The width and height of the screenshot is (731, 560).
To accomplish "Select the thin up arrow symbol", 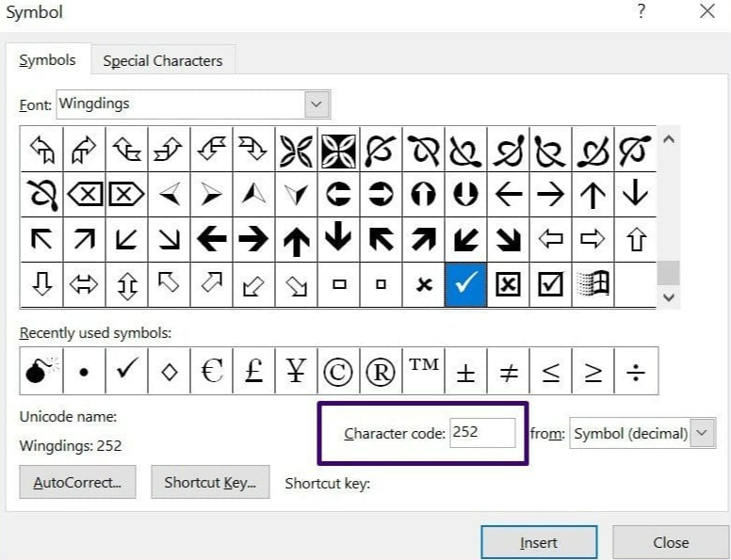I will tap(593, 194).
